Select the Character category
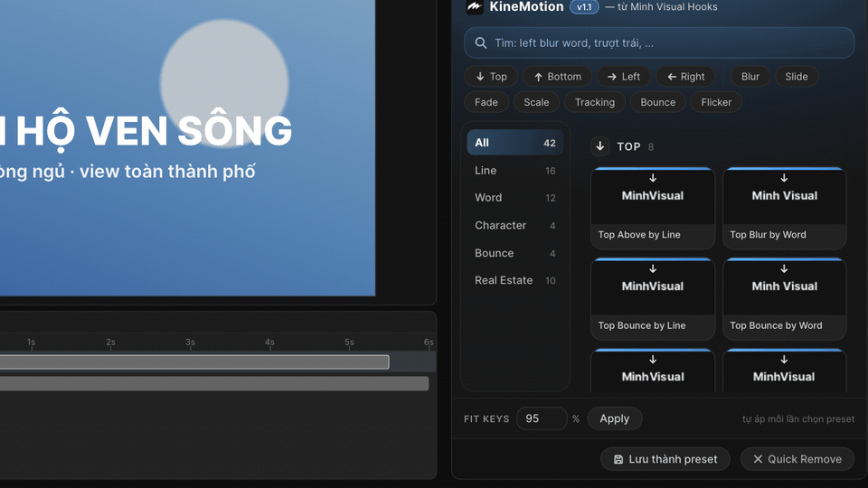 pos(514,225)
